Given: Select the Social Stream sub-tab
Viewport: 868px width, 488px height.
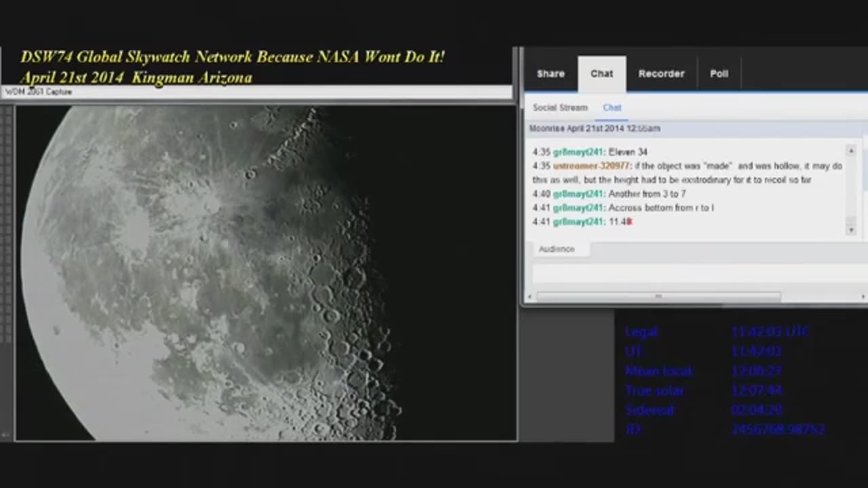Looking at the screenshot, I should click(x=560, y=108).
